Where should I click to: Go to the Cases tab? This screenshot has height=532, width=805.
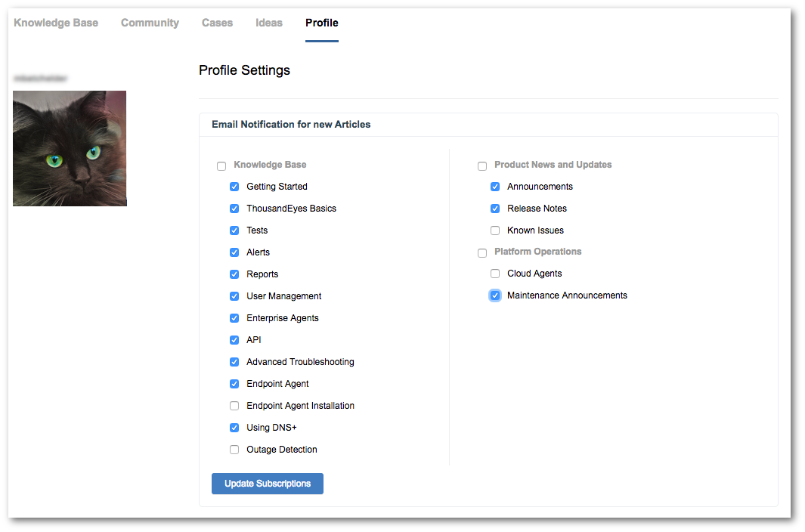(217, 23)
